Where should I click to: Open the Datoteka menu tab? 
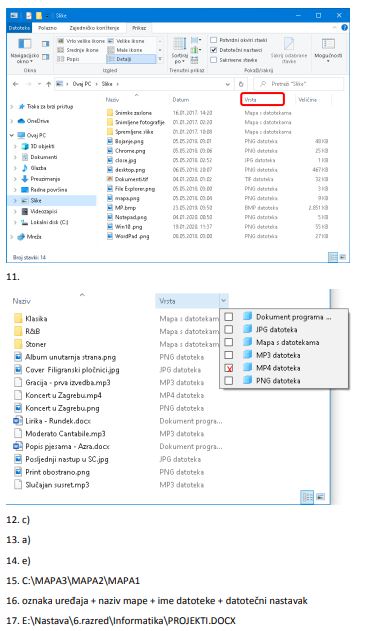pyautogui.click(x=19, y=28)
